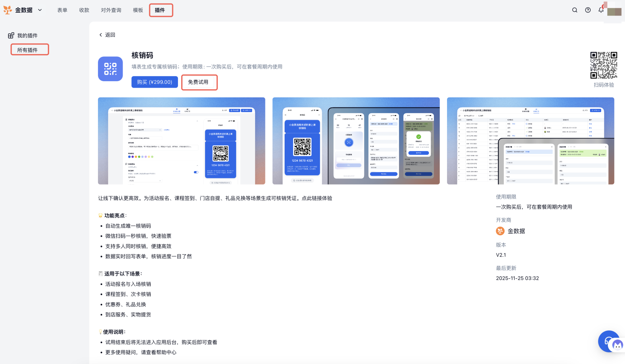Click the 使用说明 heading

pyautogui.click(x=114, y=332)
